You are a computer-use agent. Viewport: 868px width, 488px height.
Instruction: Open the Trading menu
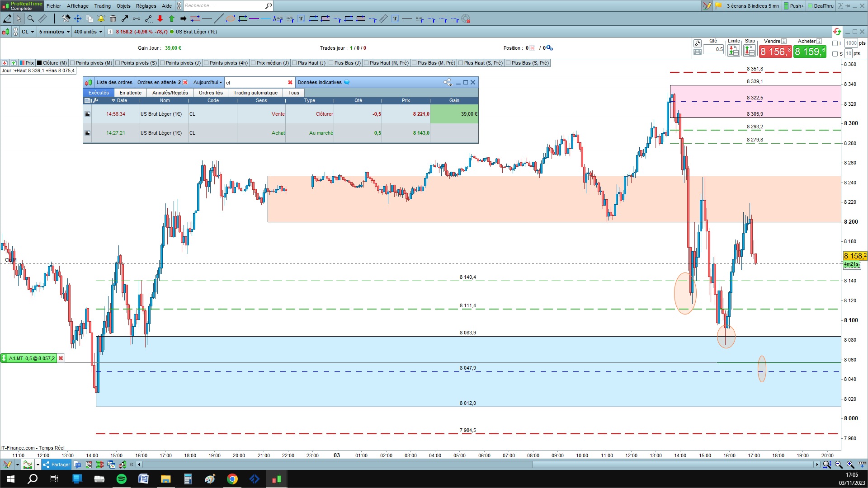pyautogui.click(x=102, y=6)
